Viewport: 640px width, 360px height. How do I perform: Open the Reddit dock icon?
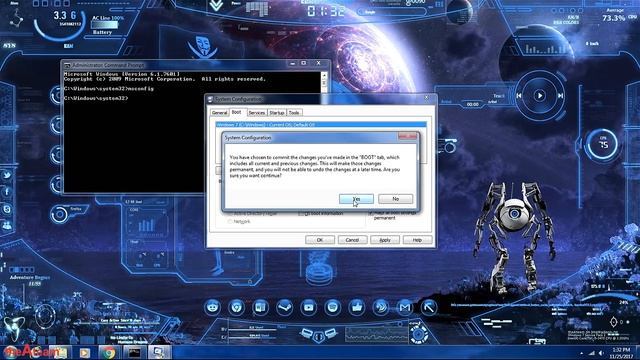(213, 307)
